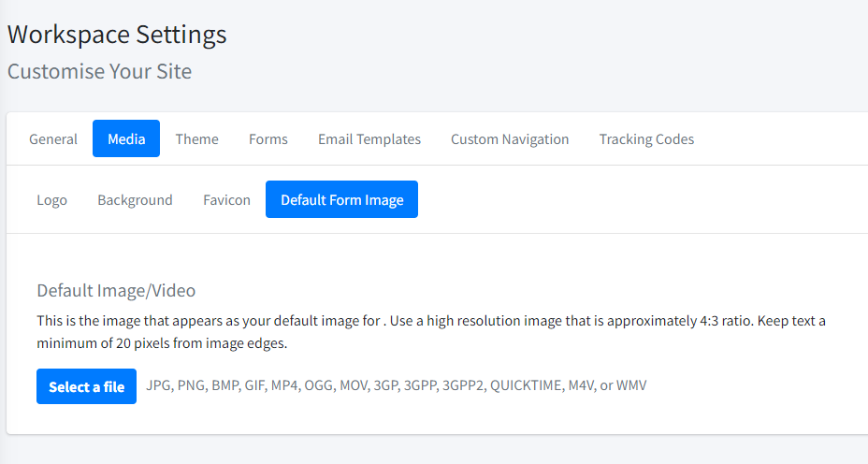Go to Email Templates tab
868x464 pixels.
click(x=369, y=139)
